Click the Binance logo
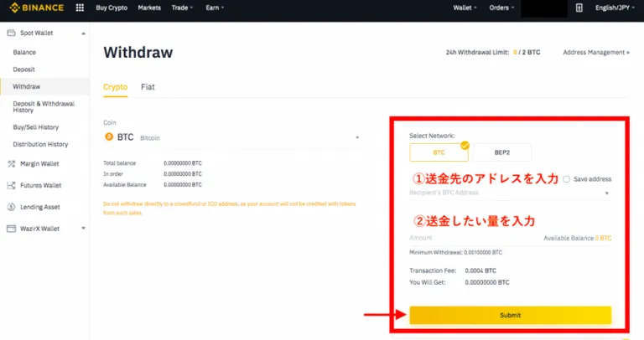 (x=37, y=8)
